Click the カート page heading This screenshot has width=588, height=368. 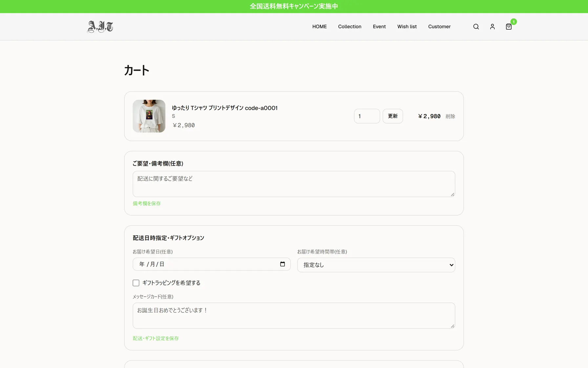(x=136, y=70)
